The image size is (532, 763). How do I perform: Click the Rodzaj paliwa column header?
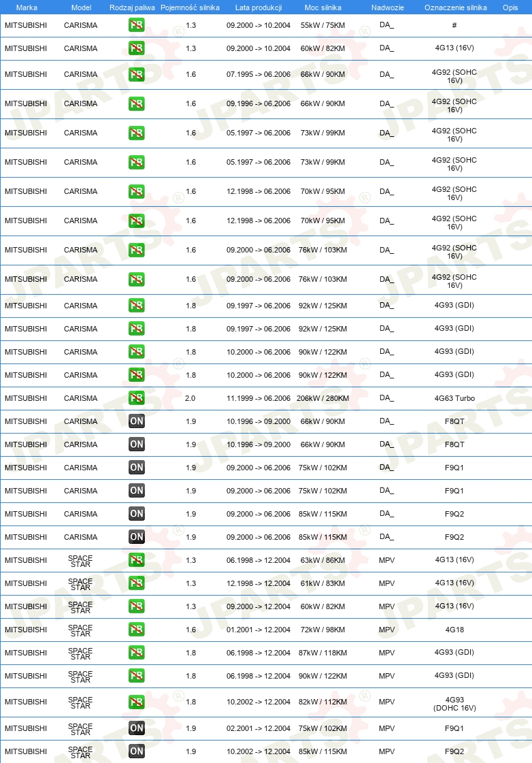pyautogui.click(x=132, y=7)
